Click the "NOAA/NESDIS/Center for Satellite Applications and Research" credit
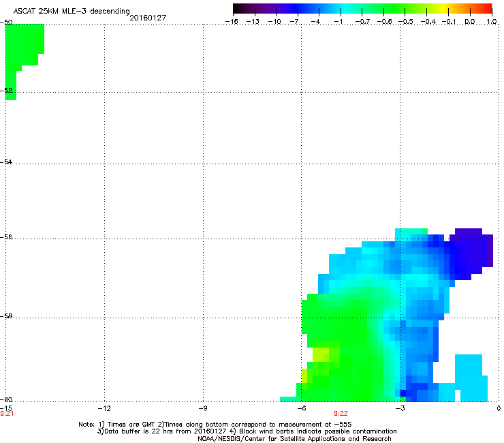The height and width of the screenshot is (443, 504). tap(294, 438)
